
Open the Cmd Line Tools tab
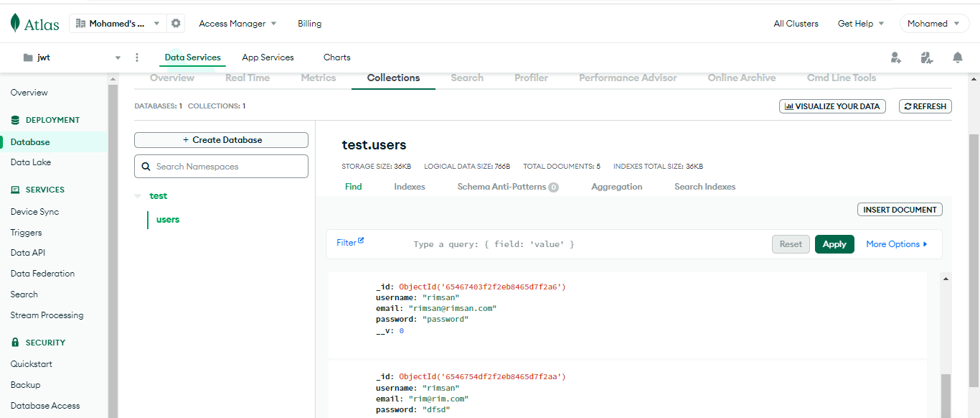842,78
